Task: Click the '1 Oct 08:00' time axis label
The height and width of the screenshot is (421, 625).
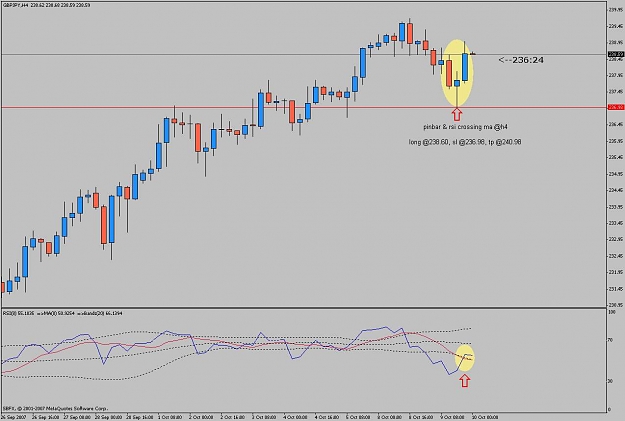Action: [x=170, y=417]
